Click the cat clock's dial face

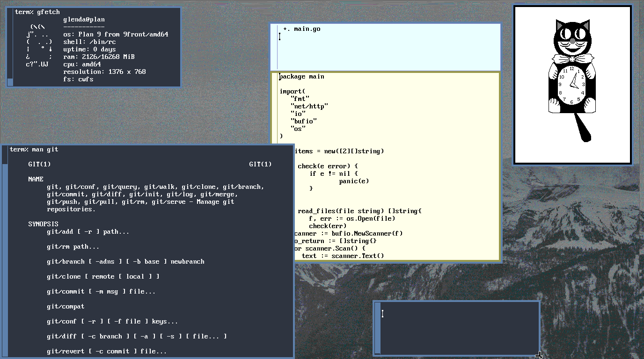tap(571, 85)
